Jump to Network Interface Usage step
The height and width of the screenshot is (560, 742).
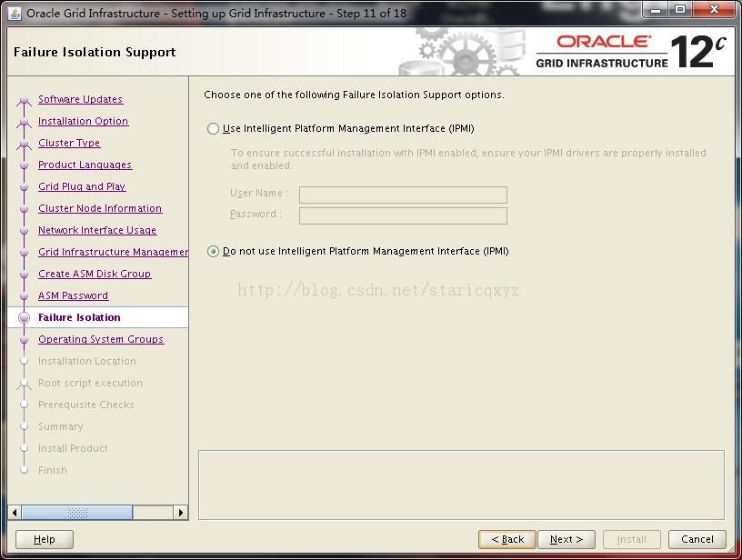tap(97, 230)
